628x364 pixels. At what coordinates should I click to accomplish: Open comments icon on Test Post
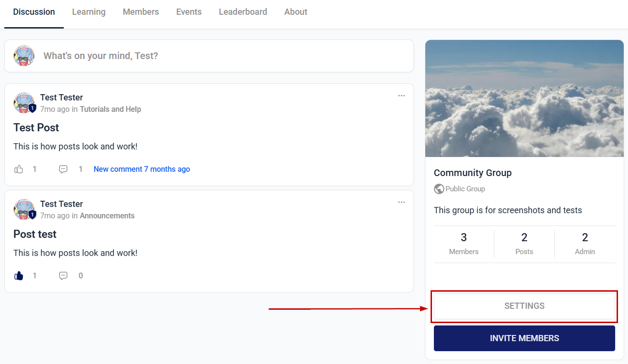(63, 169)
